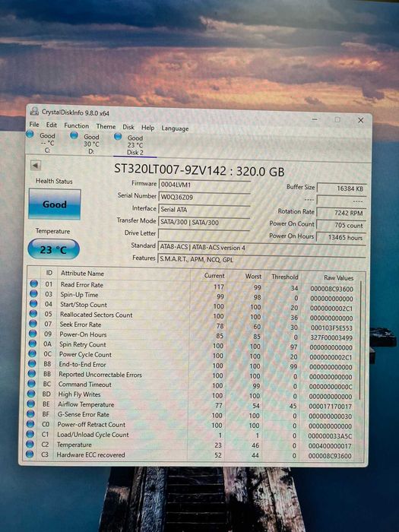Screen dimensions: 399x532
Task: Open the Language menu
Action: [x=175, y=128]
